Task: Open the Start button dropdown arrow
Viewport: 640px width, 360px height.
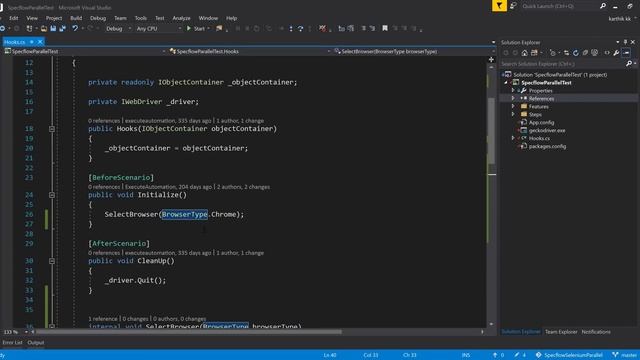Action: (208, 29)
